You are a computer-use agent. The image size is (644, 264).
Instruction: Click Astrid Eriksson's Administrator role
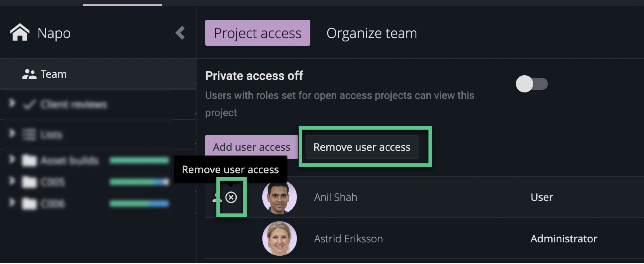tap(564, 239)
